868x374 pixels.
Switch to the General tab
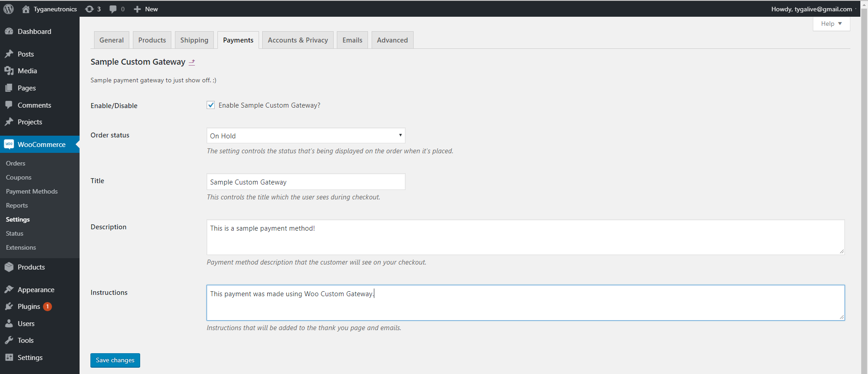[112, 40]
